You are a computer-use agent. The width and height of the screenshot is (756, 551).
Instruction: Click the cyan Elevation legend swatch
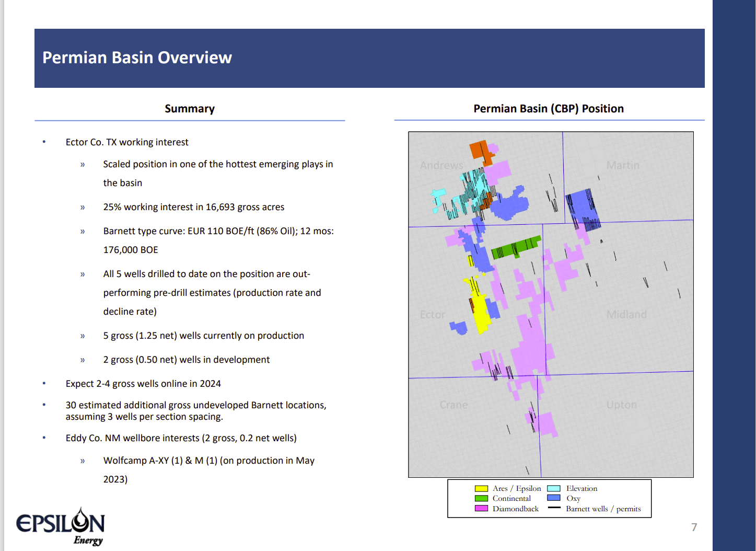pos(555,488)
